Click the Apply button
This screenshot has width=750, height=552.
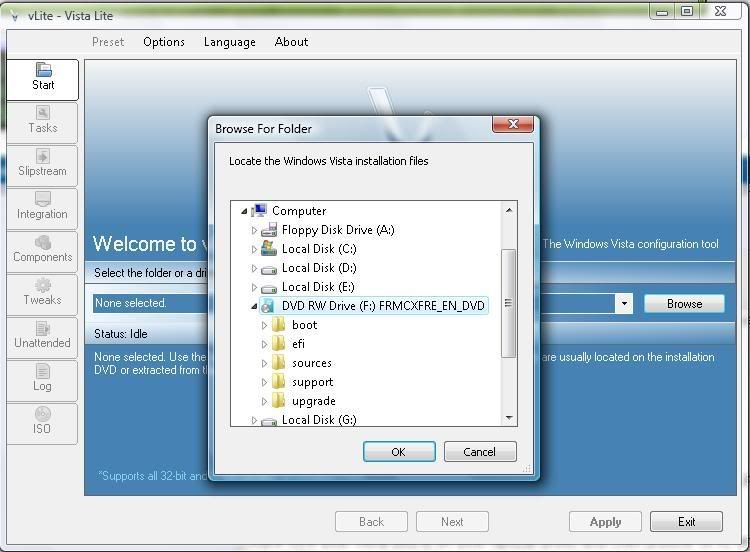605,521
